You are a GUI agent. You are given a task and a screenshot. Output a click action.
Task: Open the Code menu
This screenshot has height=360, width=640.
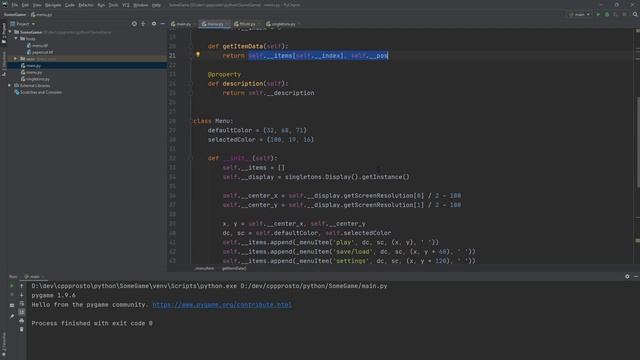pyautogui.click(x=70, y=5)
